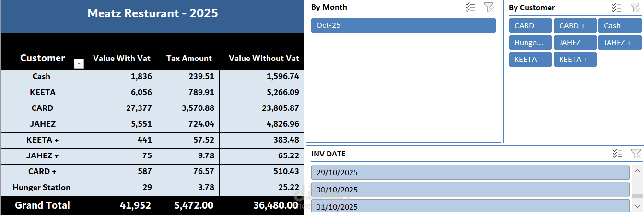This screenshot has height=215, width=644.
Task: Select the CARD + row label cell
Action: tap(42, 172)
